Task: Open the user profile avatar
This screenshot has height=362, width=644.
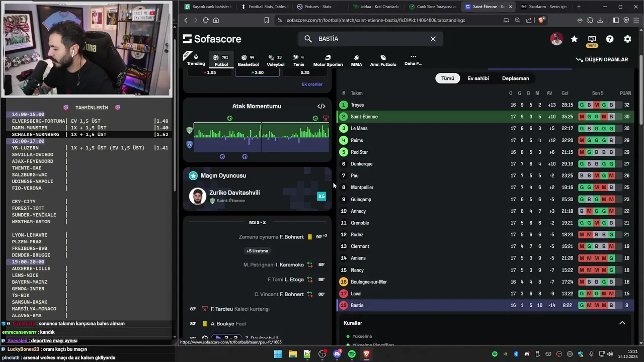Action: pos(556,39)
